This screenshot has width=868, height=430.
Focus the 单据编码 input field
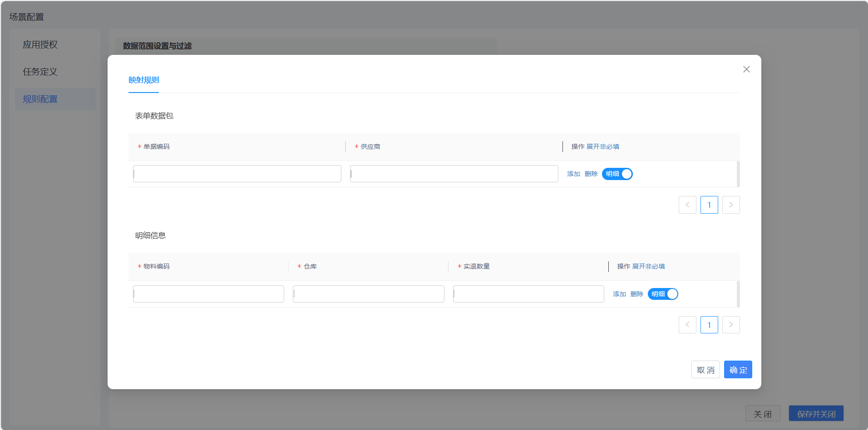tap(237, 174)
